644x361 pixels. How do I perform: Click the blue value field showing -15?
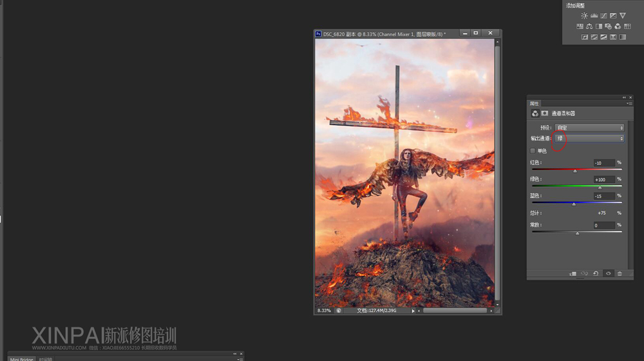pos(604,196)
